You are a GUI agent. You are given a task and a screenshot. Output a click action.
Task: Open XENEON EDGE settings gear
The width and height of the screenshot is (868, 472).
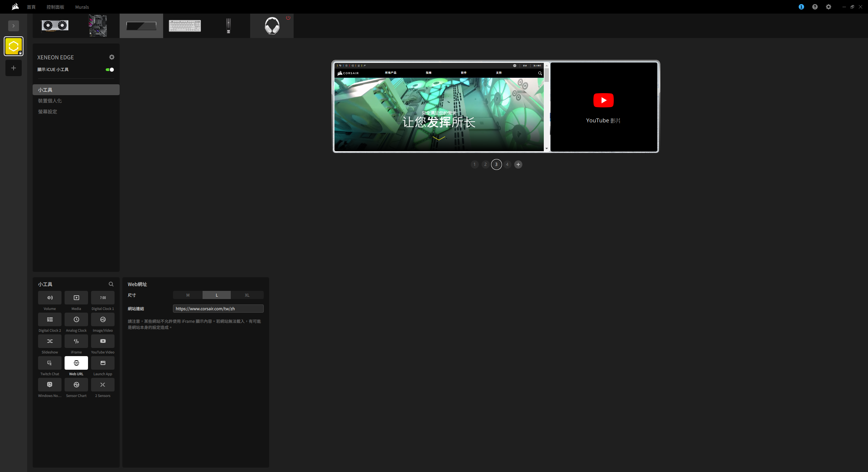click(112, 57)
